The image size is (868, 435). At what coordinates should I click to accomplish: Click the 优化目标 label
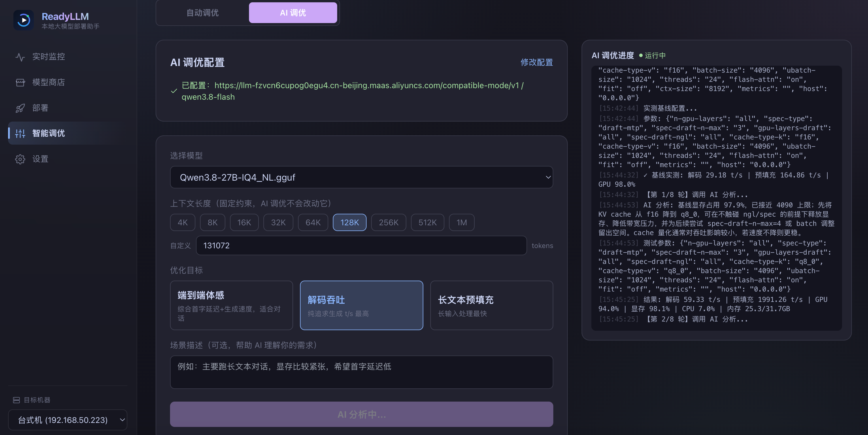186,270
